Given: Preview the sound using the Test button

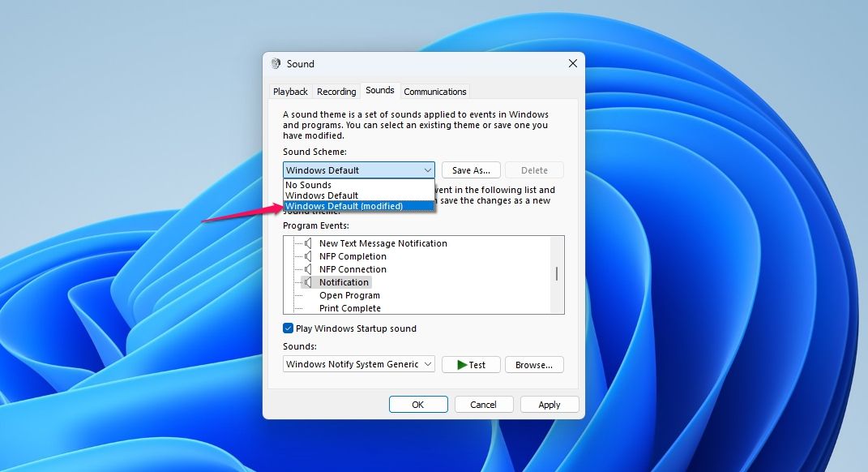Looking at the screenshot, I should 471,364.
